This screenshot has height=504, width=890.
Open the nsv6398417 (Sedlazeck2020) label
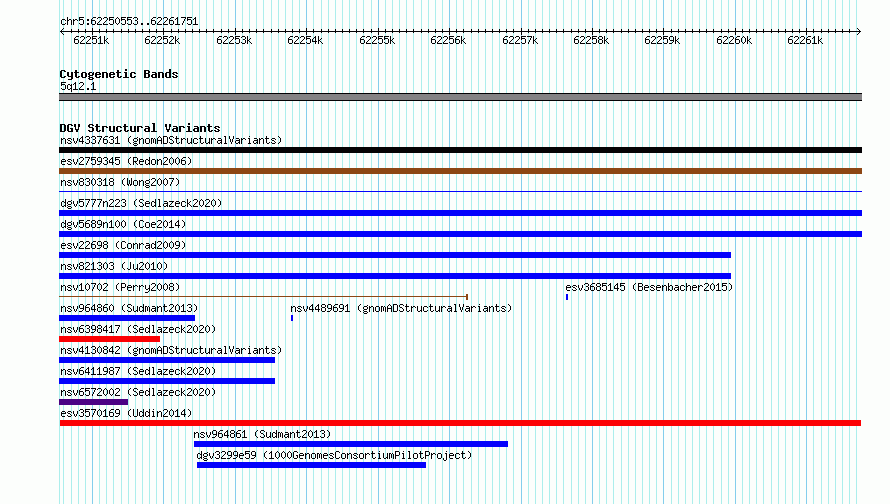tap(138, 329)
